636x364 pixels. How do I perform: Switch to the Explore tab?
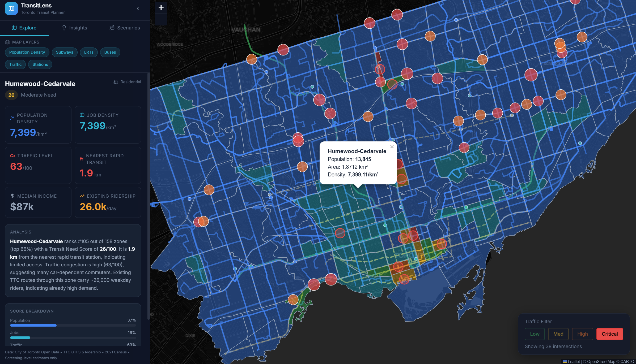[x=24, y=28]
